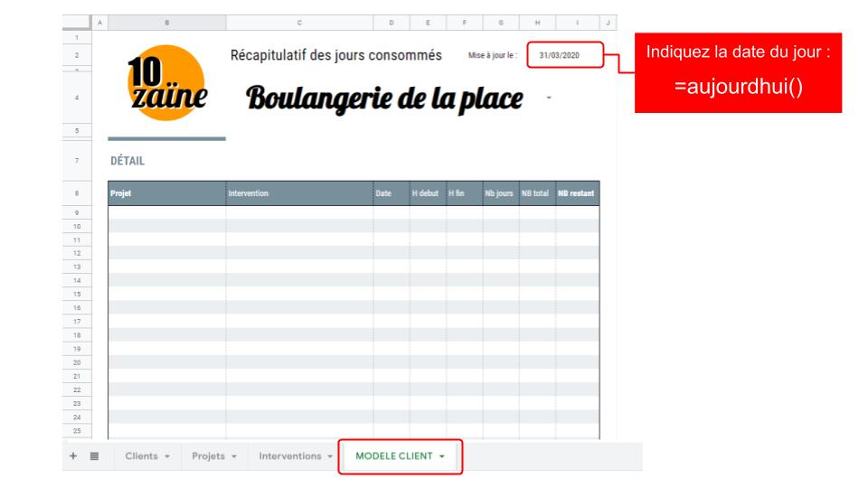Open the MODELE CLIENT tab dropdown arrow
Image resolution: width=868 pixels, height=488 pixels.
442,456
